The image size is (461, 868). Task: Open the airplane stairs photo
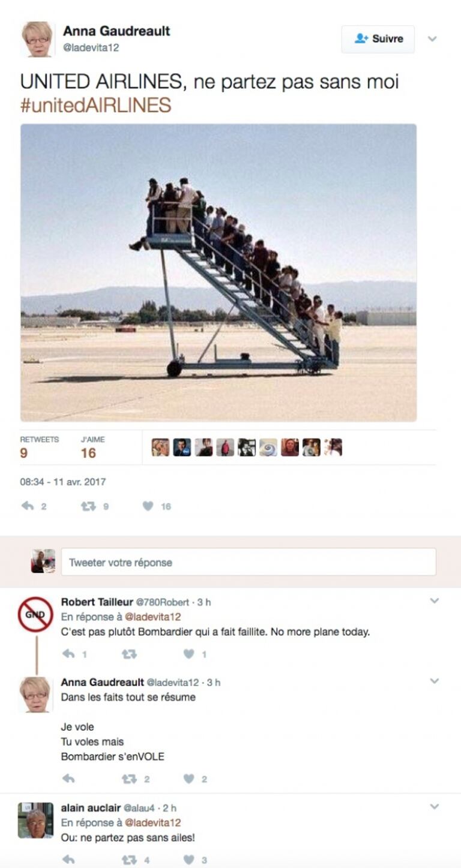tap(218, 272)
